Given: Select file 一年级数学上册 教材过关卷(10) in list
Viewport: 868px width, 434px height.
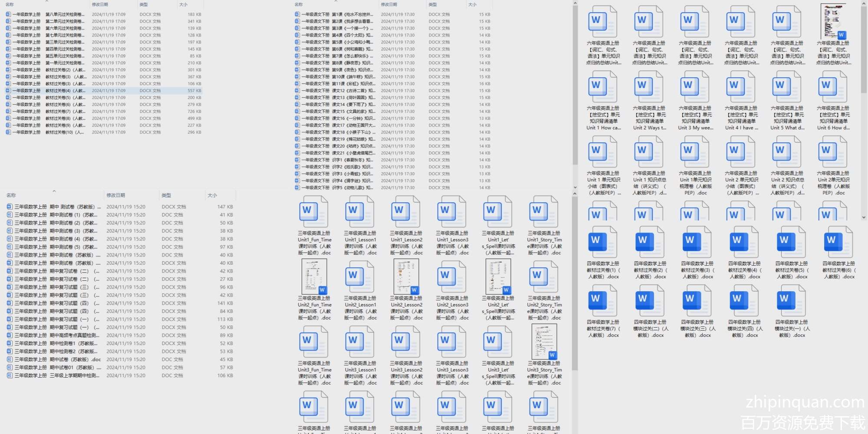Looking at the screenshot, I should pyautogui.click(x=104, y=132).
